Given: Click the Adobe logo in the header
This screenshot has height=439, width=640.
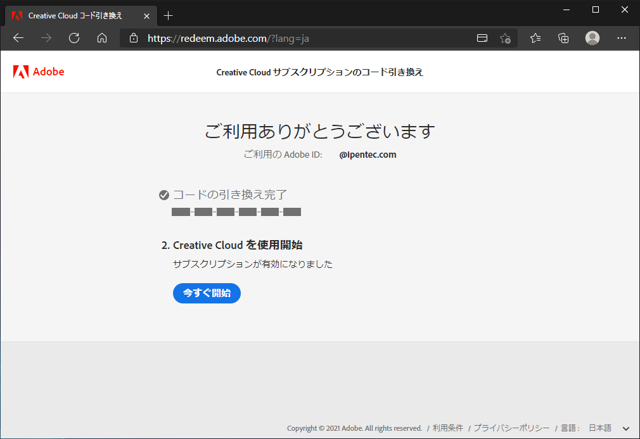Looking at the screenshot, I should (x=38, y=72).
